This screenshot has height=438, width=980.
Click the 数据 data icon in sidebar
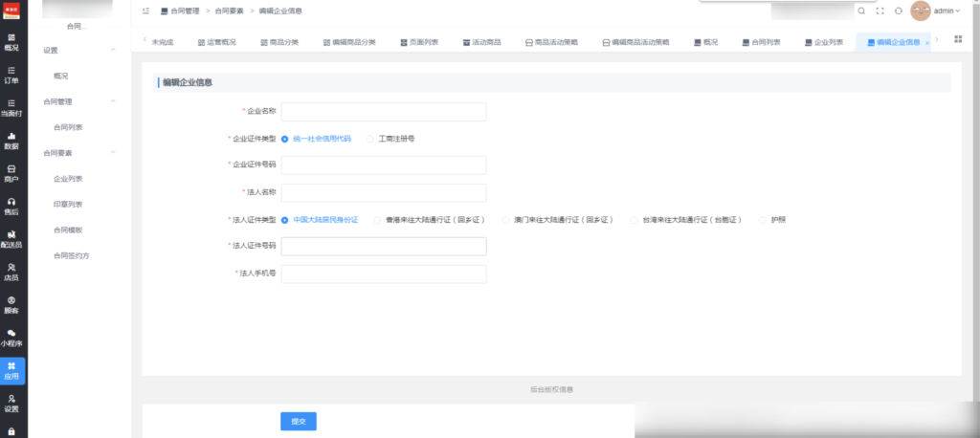(11, 141)
